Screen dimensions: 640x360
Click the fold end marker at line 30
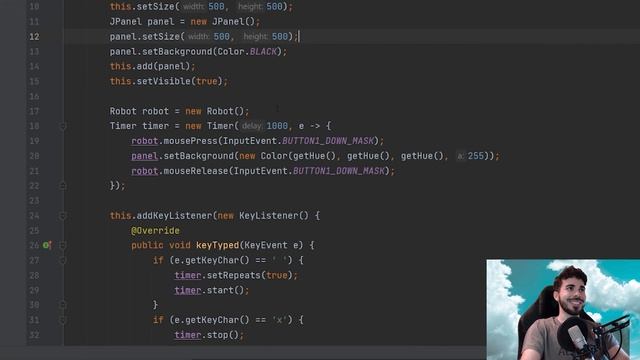(x=63, y=305)
